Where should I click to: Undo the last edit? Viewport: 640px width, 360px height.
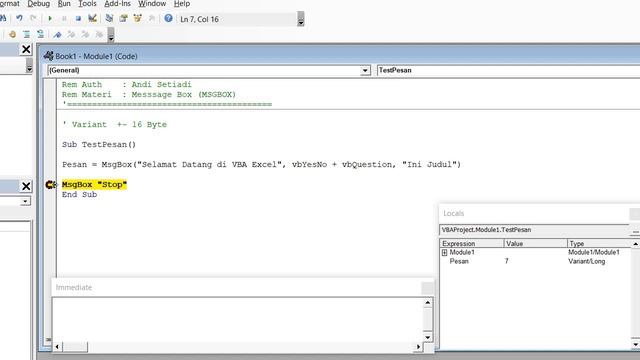19,18
